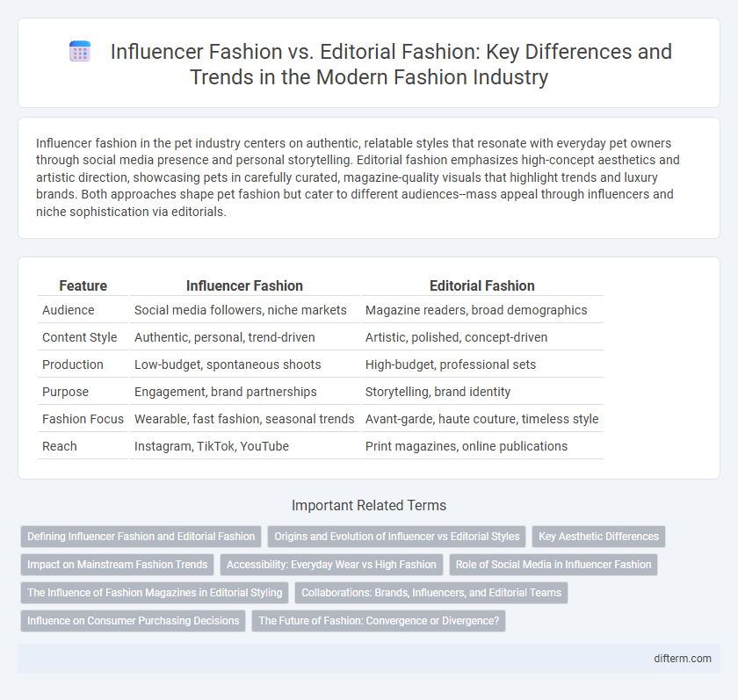Click the 'Low-budget, spontaneous shoots' cell
The height and width of the screenshot is (700, 738).
coord(244,364)
